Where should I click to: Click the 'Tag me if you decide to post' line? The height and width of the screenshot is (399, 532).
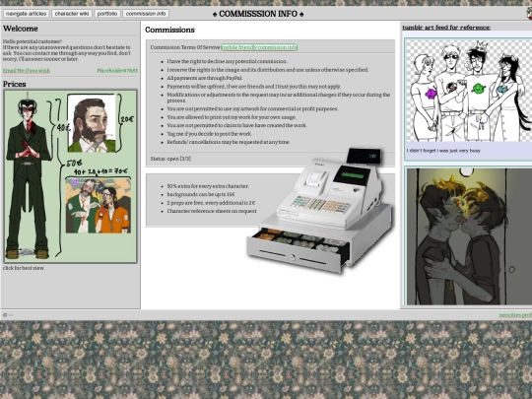[209, 134]
